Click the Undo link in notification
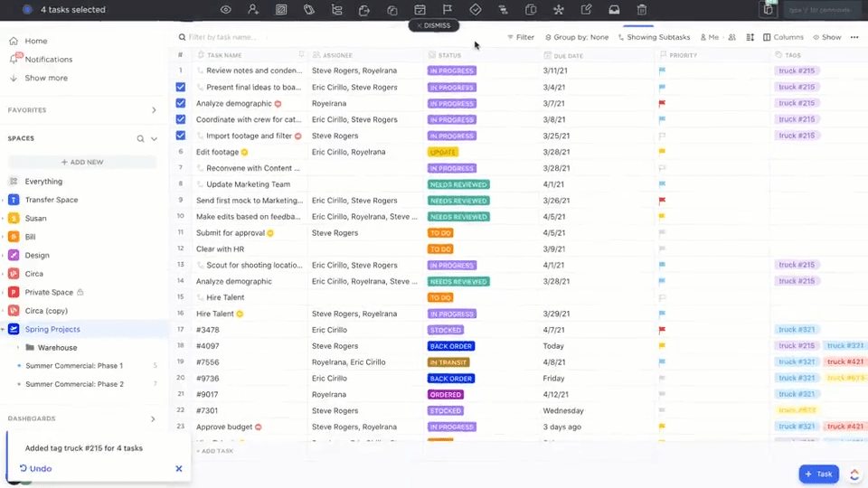 point(35,469)
